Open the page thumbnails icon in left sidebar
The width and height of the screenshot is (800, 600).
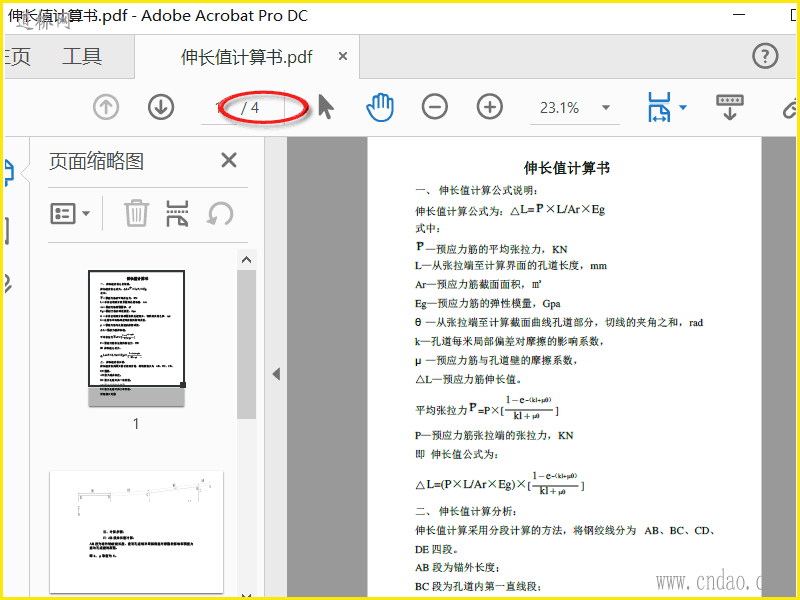click(9, 172)
